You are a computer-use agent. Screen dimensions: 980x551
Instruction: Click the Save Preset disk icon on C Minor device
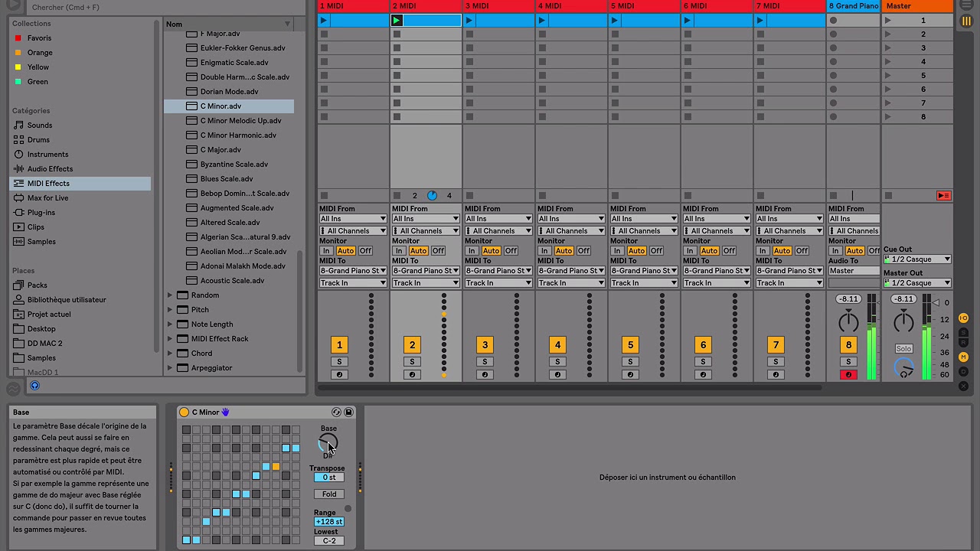click(x=348, y=412)
